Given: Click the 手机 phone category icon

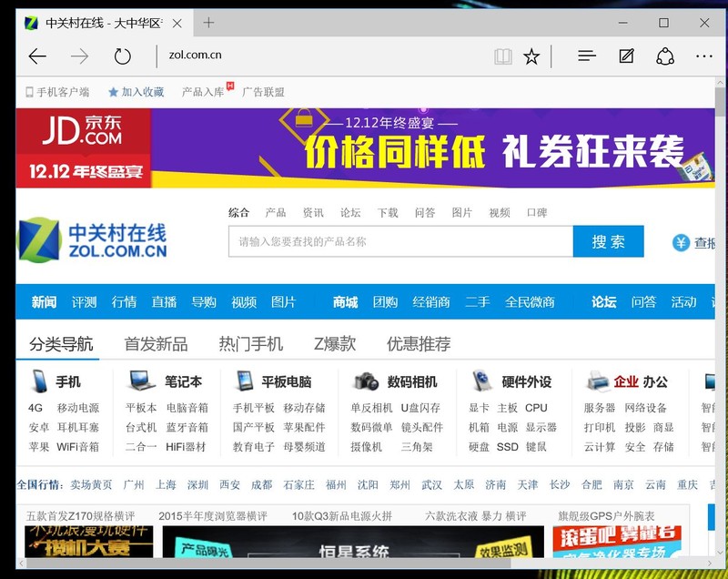Looking at the screenshot, I should coord(39,381).
